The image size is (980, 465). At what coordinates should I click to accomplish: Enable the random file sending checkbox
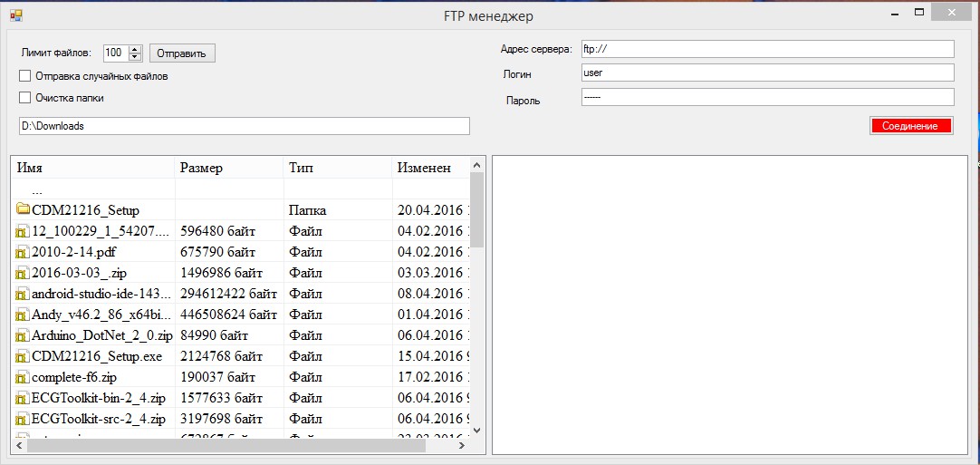[25, 76]
